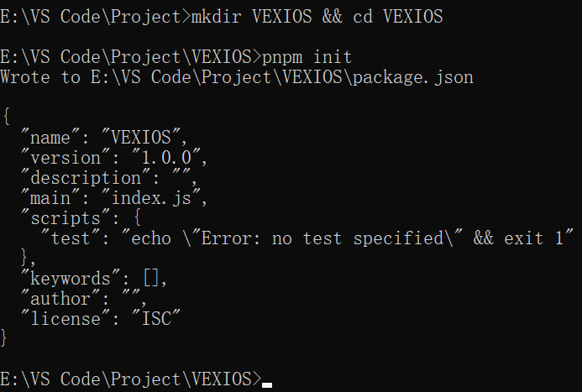582x392 pixels.
Task: Click the empty keywords array brackets
Action: tap(151, 279)
